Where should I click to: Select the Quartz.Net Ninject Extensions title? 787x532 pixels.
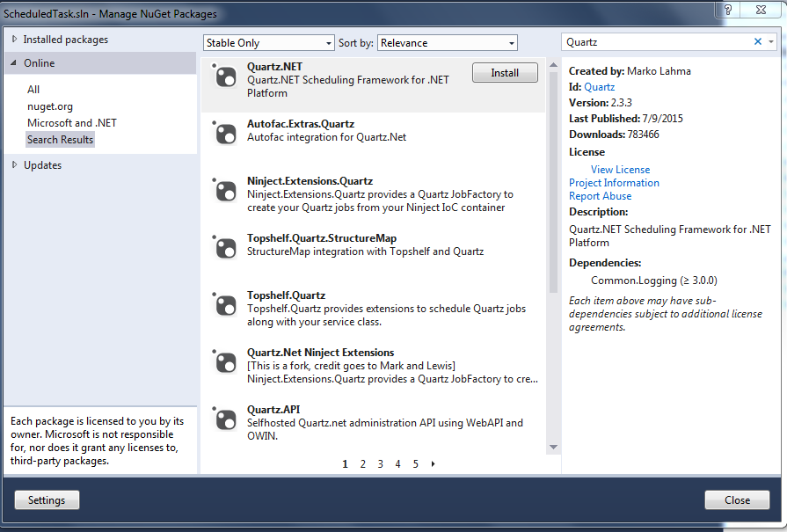[x=321, y=353]
